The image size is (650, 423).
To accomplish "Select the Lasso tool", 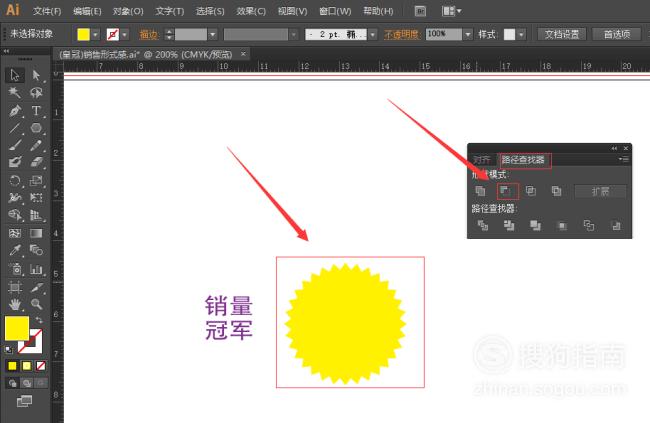I will [36, 92].
